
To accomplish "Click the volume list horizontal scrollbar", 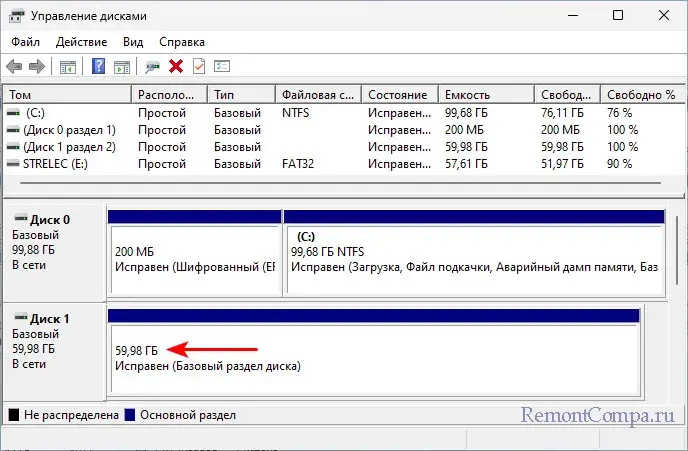I will tap(340, 183).
